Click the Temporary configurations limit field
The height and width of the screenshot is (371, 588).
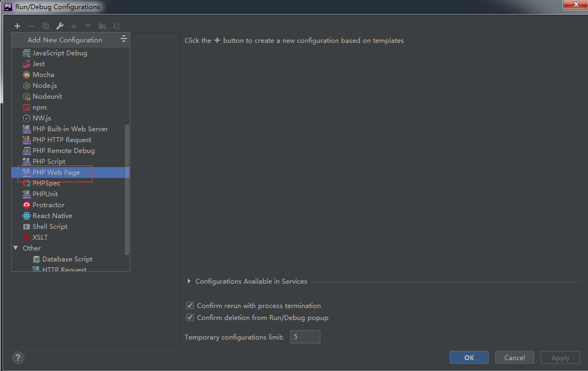(305, 337)
